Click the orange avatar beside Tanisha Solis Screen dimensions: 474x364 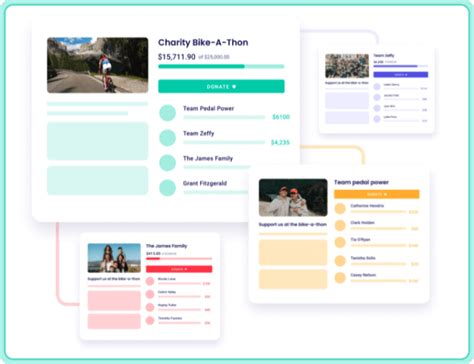coord(340,261)
